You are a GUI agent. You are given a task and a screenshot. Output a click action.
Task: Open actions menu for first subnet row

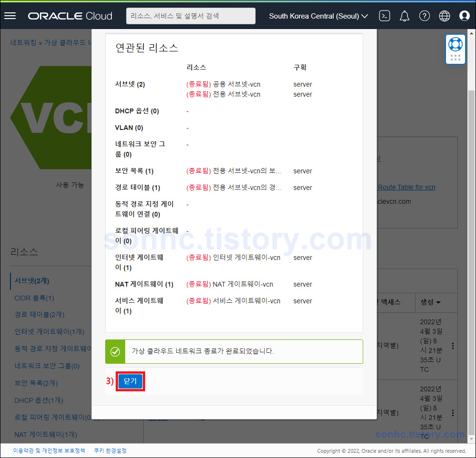453,346
